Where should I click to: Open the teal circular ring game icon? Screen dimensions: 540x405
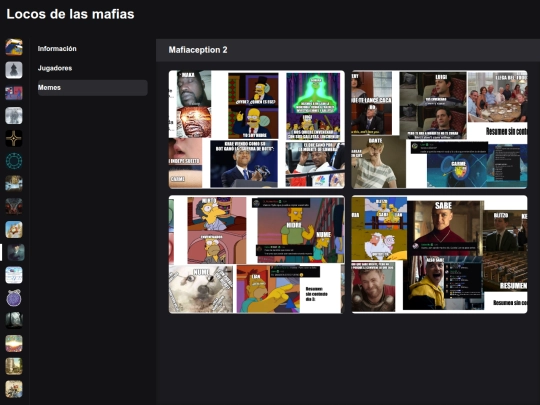pyautogui.click(x=14, y=161)
